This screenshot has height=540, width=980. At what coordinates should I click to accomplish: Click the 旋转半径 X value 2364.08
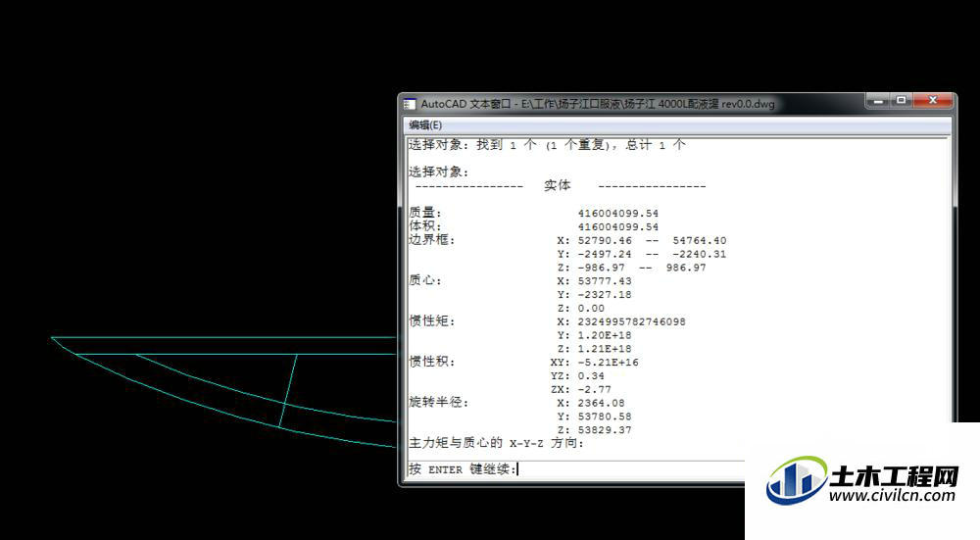pyautogui.click(x=602, y=403)
